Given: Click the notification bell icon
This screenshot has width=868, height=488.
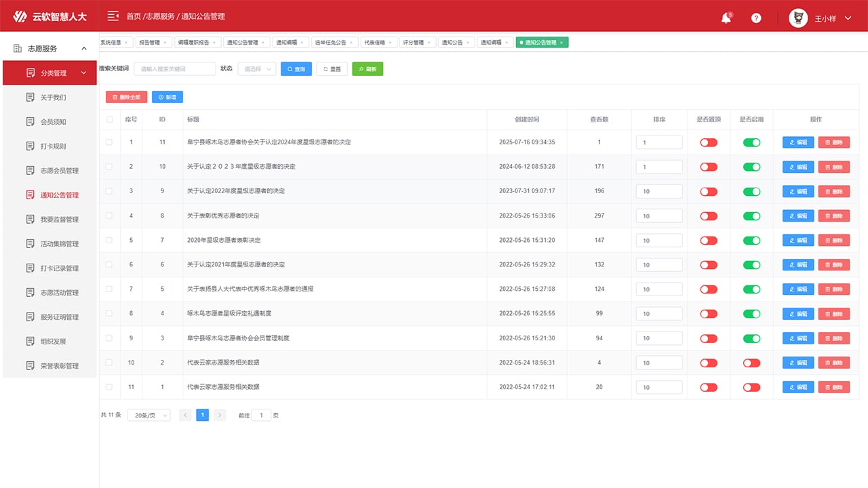Looking at the screenshot, I should point(726,18).
